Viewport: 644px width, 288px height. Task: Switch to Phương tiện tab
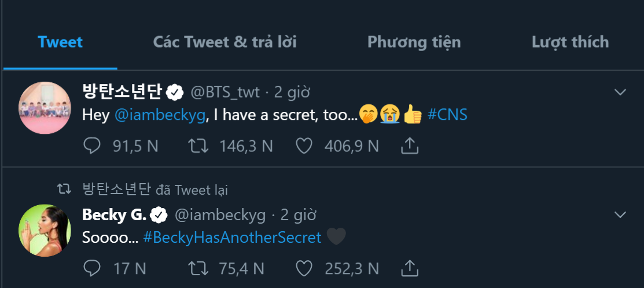coord(414,42)
